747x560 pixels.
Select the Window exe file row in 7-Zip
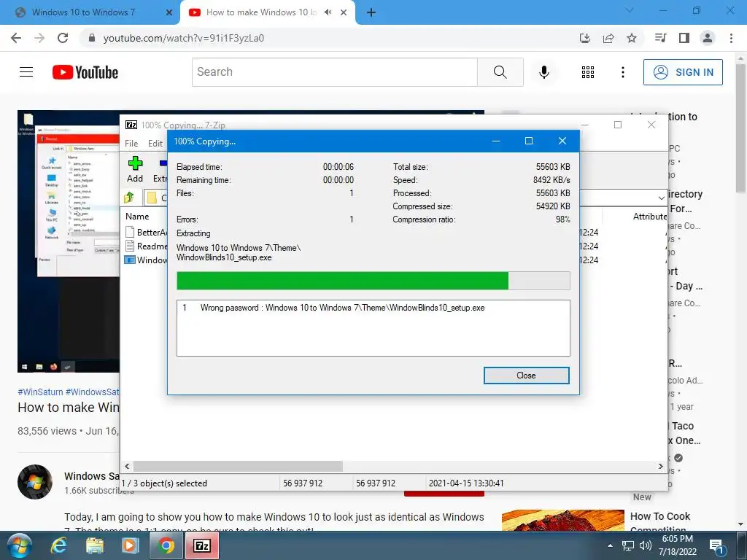click(146, 260)
